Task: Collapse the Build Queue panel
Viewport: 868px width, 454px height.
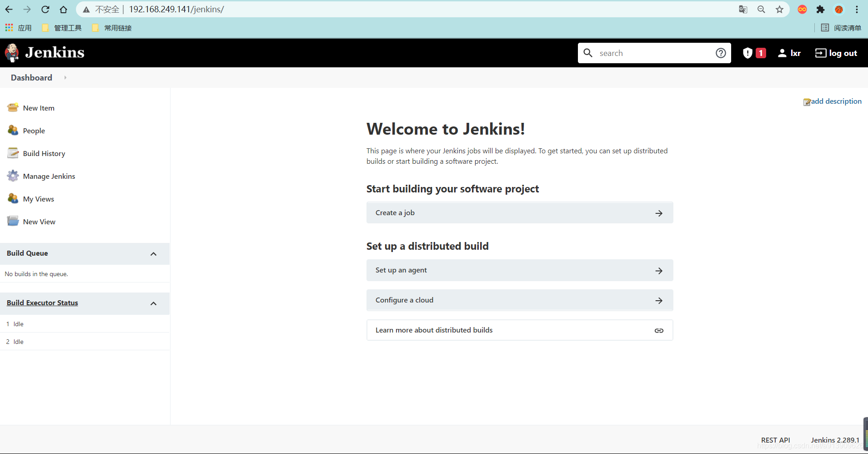Action: (153, 254)
